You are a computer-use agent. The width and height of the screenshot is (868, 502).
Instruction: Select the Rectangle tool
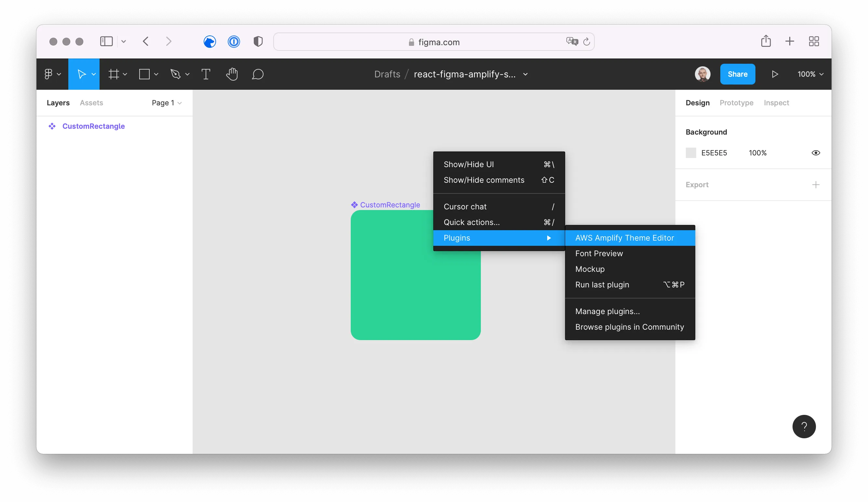tap(145, 74)
